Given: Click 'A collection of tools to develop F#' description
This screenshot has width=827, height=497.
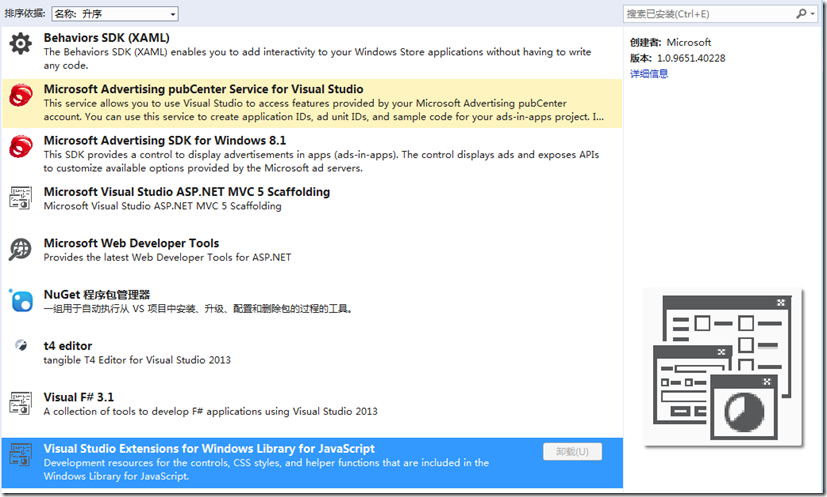Looking at the screenshot, I should pyautogui.click(x=210, y=412).
